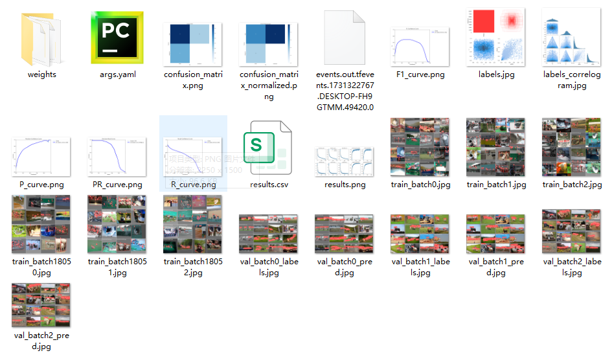This screenshot has height=364, width=612.
Task: Select the val_batch2_labels.jpg thumbnail
Action: [x=571, y=231]
